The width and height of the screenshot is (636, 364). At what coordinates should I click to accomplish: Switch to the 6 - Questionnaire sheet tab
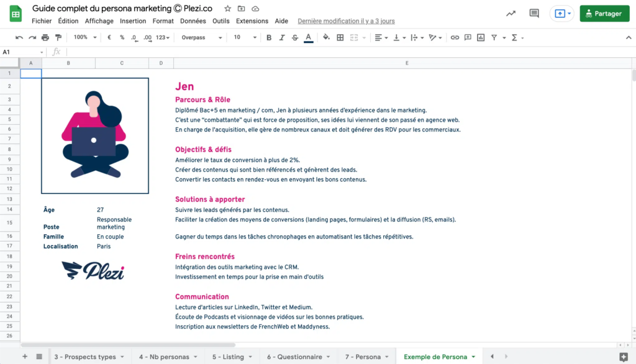(x=299, y=357)
